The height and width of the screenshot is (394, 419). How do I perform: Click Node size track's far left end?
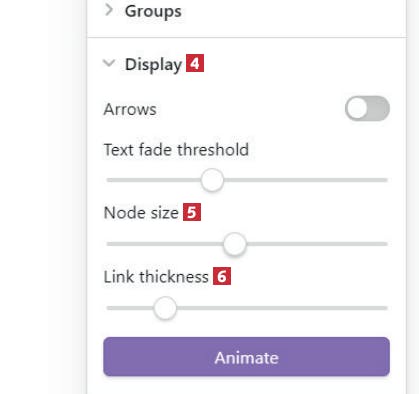click(109, 244)
